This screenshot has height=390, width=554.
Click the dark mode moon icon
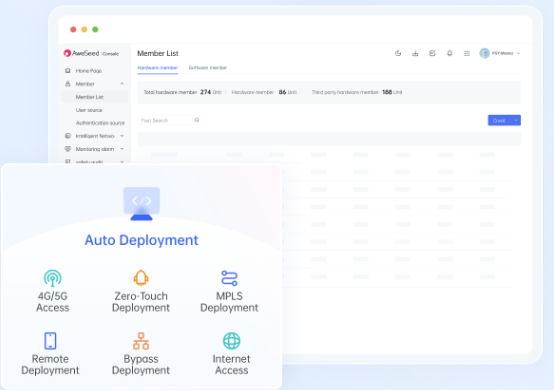pos(398,53)
